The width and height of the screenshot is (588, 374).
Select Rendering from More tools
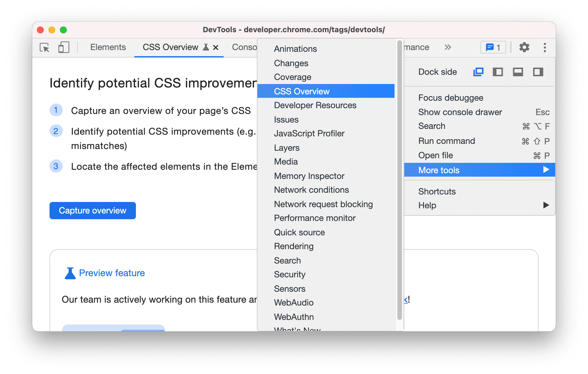pyautogui.click(x=294, y=246)
